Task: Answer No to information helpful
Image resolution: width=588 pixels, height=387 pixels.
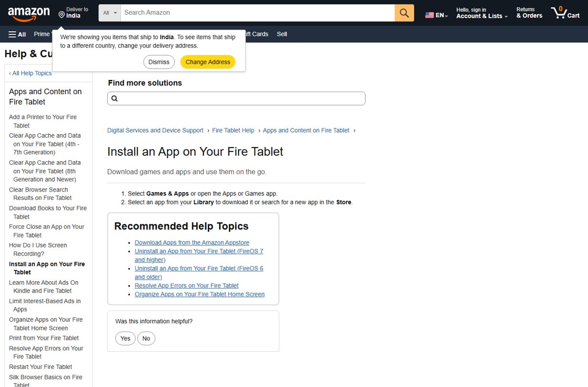Action: [x=146, y=339]
